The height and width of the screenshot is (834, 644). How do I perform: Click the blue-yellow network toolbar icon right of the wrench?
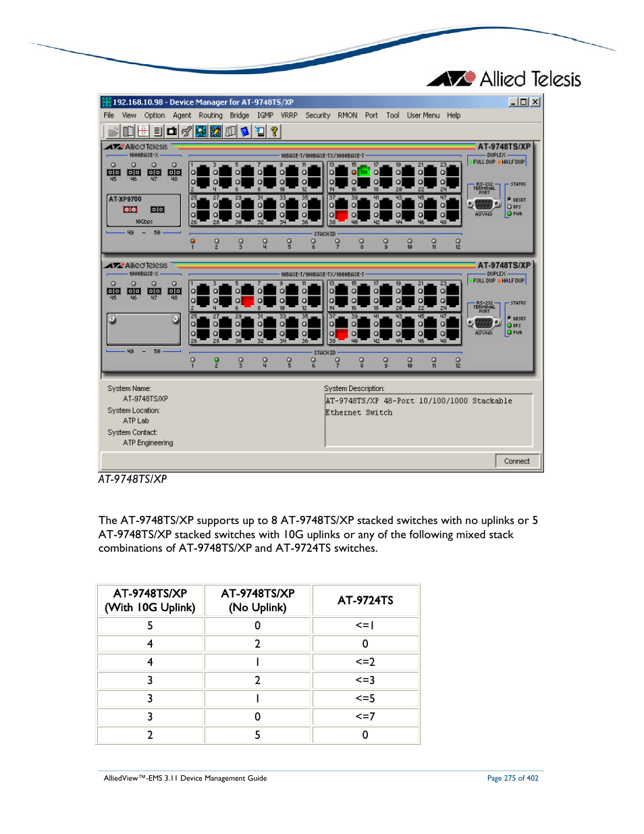point(201,131)
